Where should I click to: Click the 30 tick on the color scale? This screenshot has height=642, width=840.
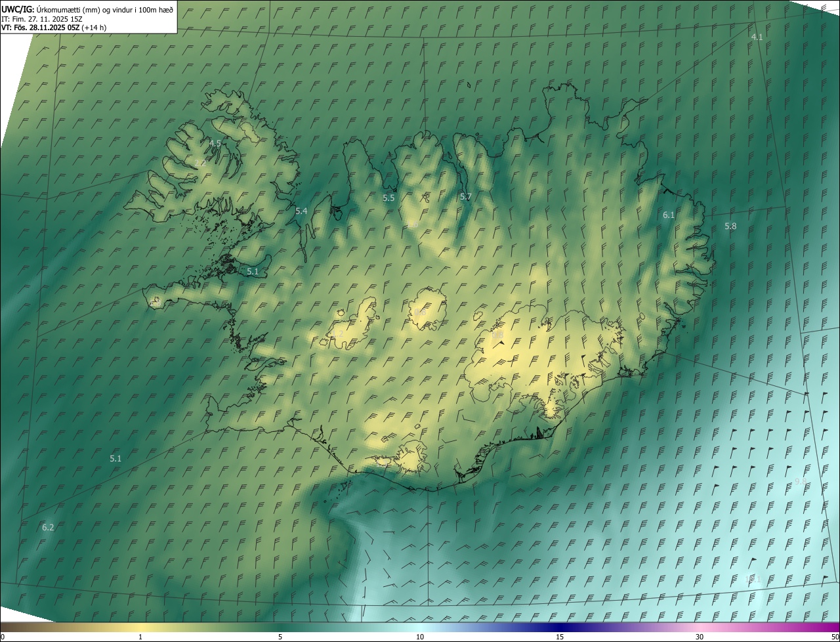(x=700, y=637)
